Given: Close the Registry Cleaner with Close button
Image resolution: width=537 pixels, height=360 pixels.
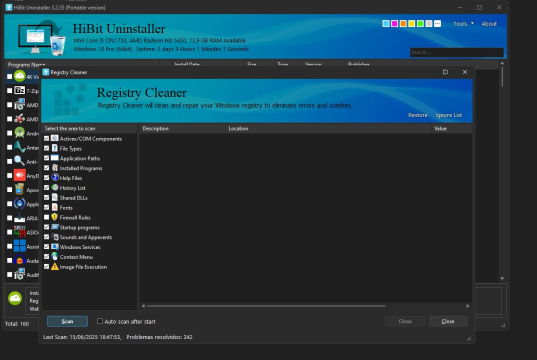Looking at the screenshot, I should tap(448, 321).
